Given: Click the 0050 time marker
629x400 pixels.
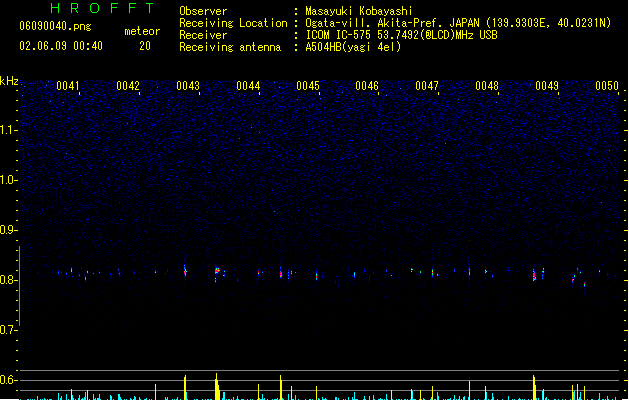Looking at the screenshot, I should point(607,86).
